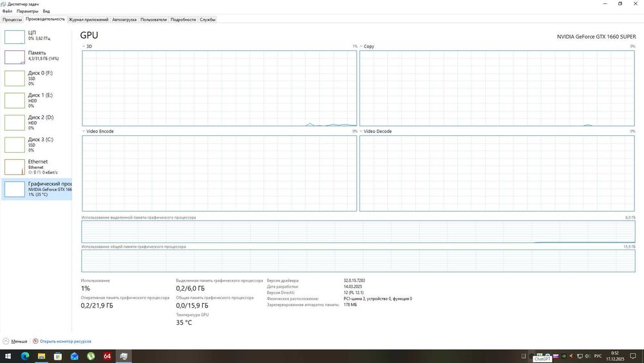Open the notification center icon
The height and width of the screenshot is (363, 644).
click(633, 356)
